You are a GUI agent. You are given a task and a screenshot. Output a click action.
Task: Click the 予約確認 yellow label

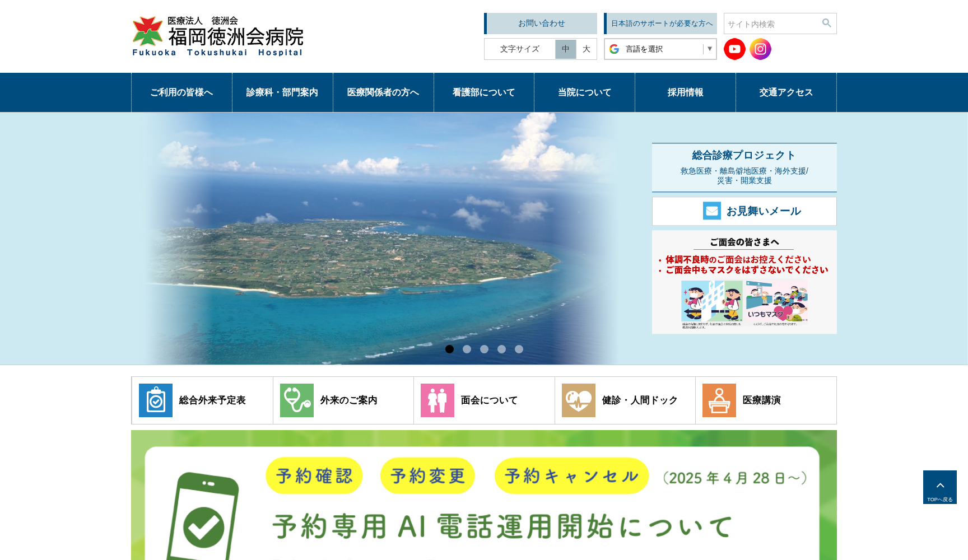click(x=314, y=476)
